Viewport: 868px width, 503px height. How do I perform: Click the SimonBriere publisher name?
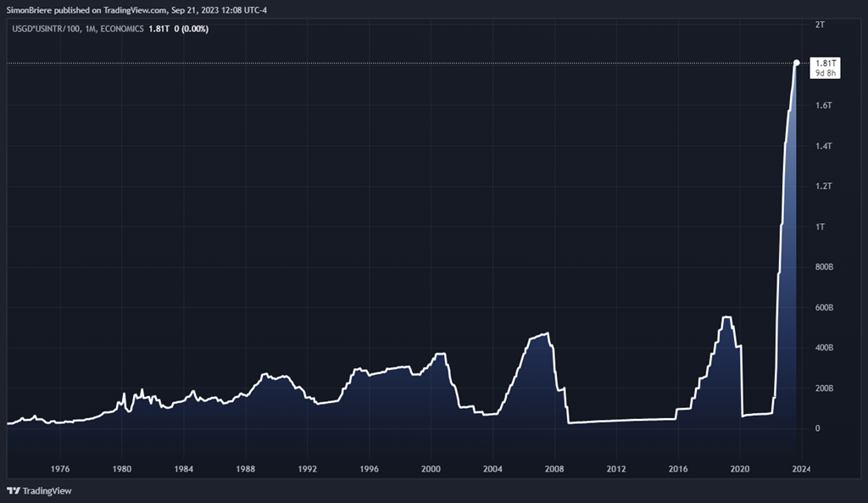point(31,8)
